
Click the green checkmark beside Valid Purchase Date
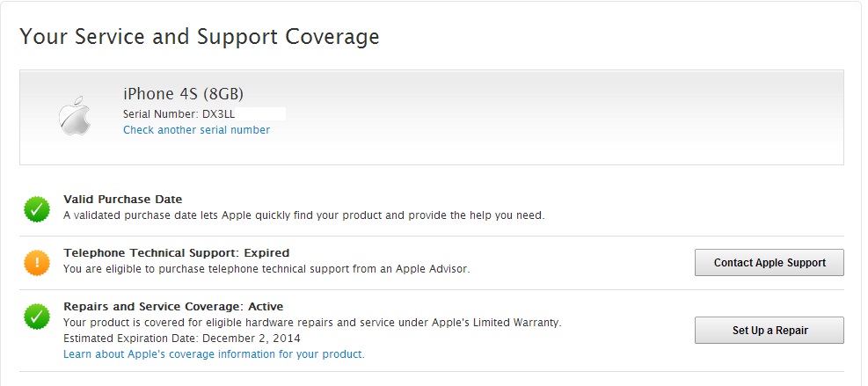(37, 209)
